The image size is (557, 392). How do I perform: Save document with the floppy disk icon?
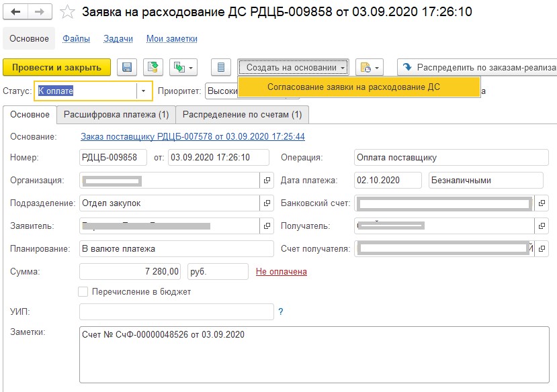coord(127,67)
